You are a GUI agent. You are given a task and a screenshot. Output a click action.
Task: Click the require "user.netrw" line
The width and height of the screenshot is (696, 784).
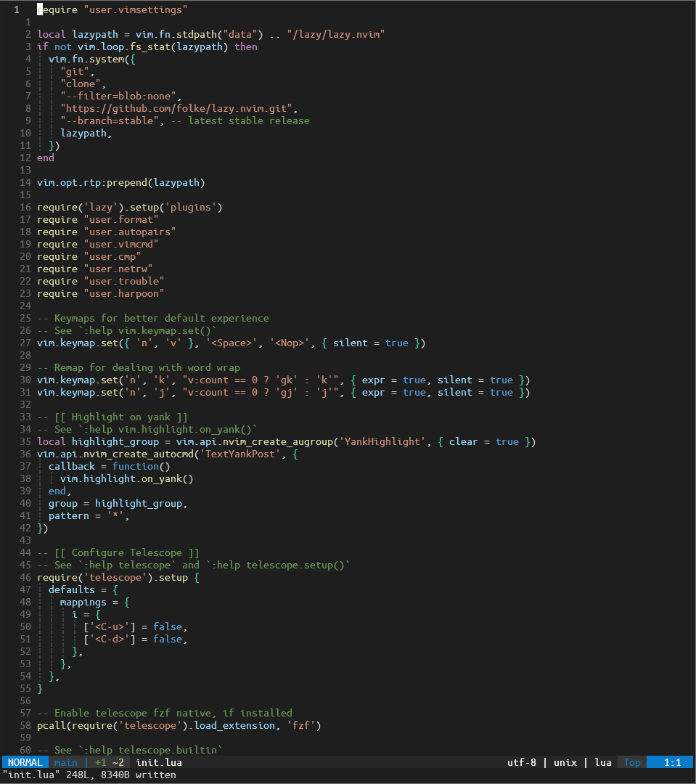click(x=94, y=269)
